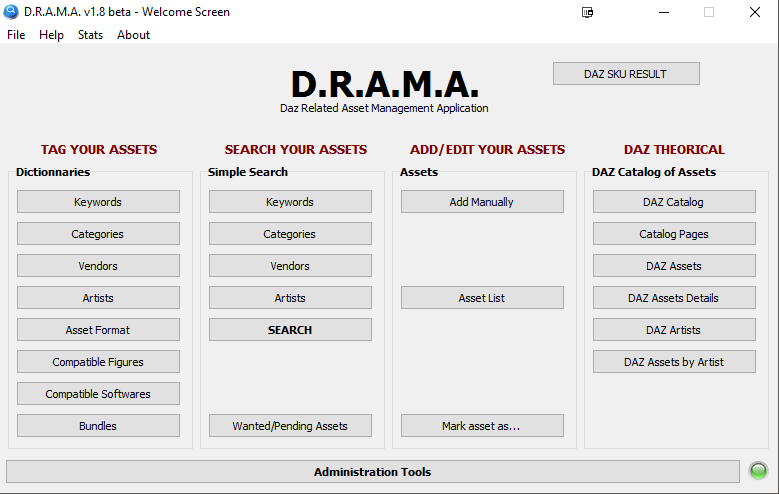Close the D.R.A.M.A. window
This screenshot has width=779, height=494.
pos(755,12)
